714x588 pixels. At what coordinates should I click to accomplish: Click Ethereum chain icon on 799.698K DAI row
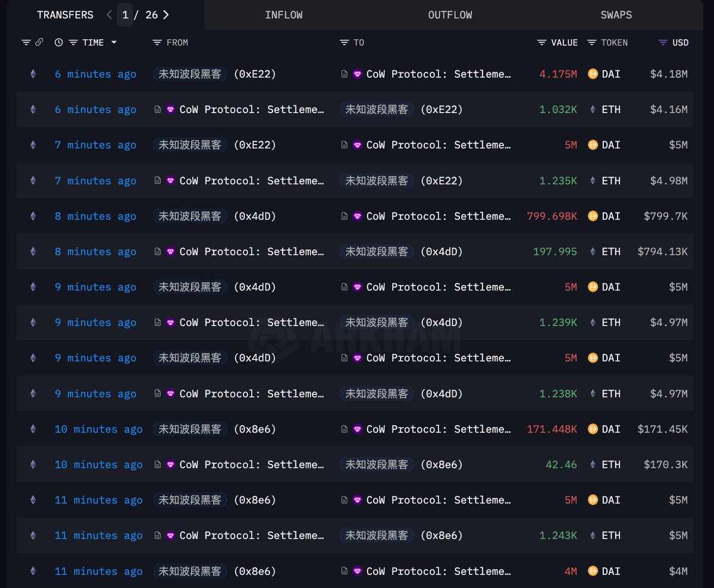point(33,216)
